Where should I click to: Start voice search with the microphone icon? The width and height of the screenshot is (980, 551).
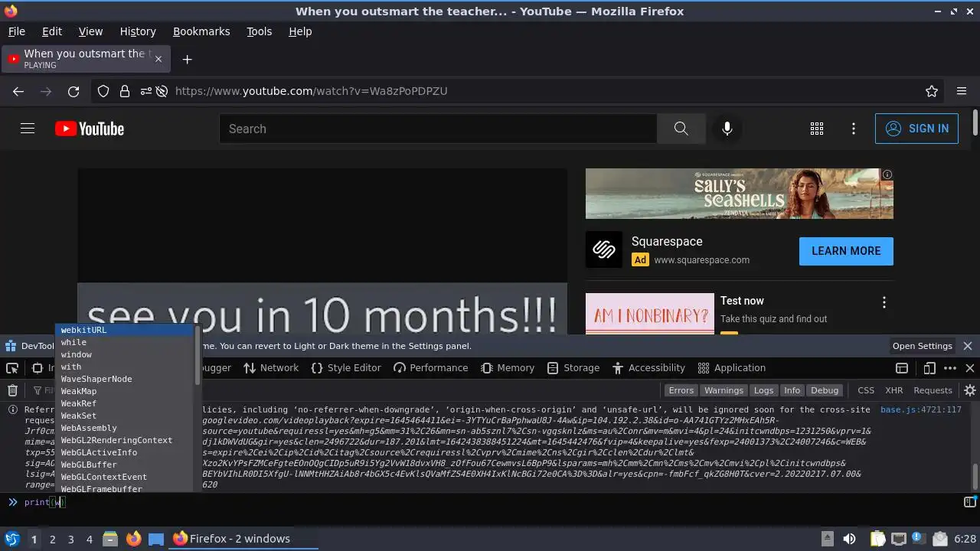coord(727,129)
